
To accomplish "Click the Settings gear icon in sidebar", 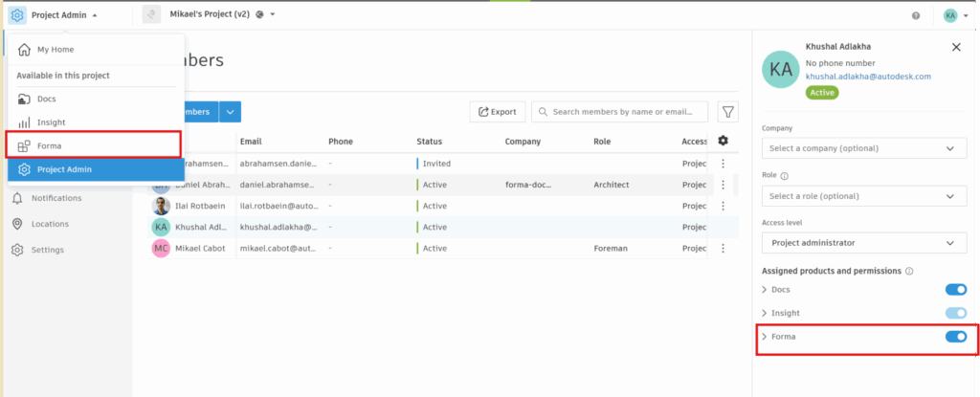I will point(17,250).
